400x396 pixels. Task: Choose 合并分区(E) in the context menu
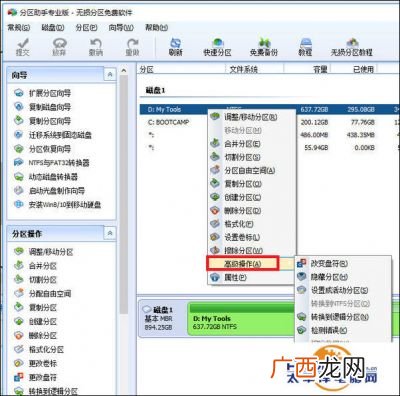pos(252,144)
